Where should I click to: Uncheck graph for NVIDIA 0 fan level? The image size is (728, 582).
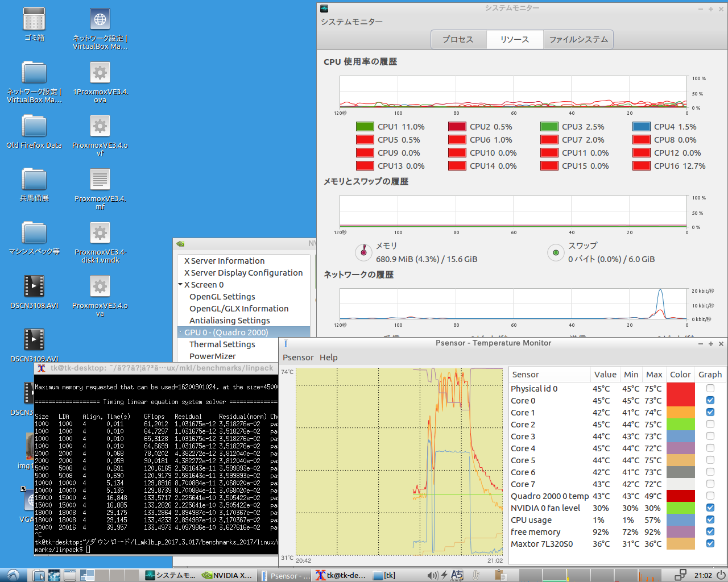[710, 508]
